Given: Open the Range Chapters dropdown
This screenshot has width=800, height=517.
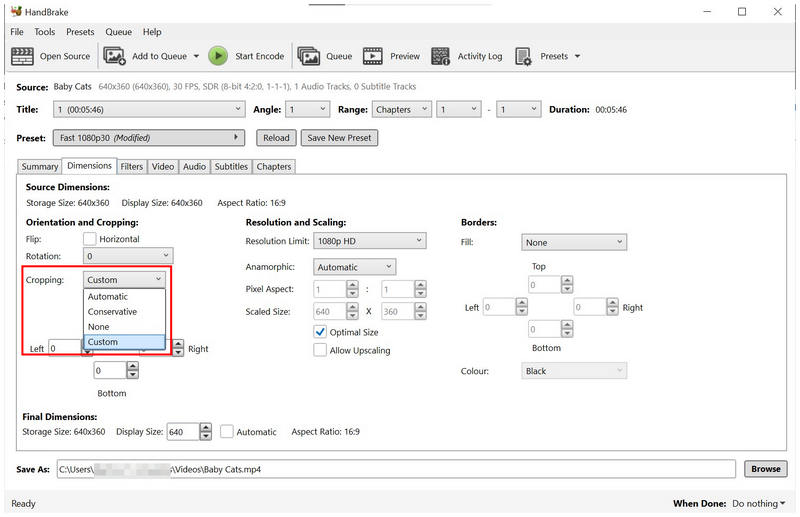Looking at the screenshot, I should (x=401, y=109).
